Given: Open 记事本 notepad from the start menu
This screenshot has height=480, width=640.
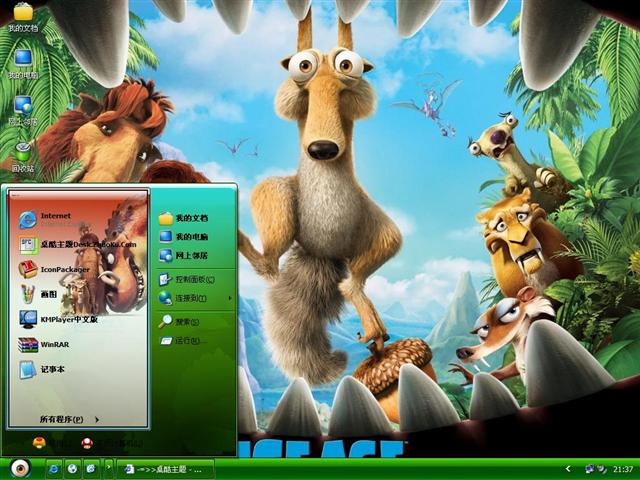Looking at the screenshot, I should click(41, 369).
